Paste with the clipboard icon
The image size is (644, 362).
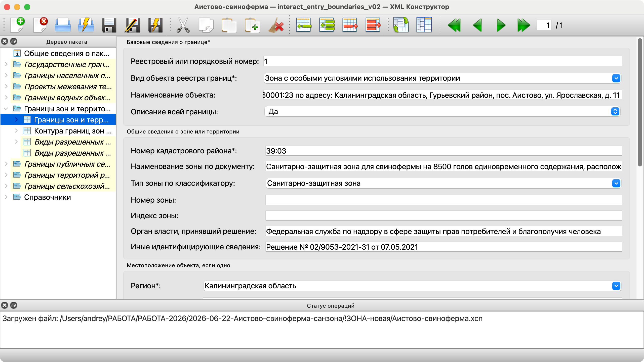coord(229,25)
